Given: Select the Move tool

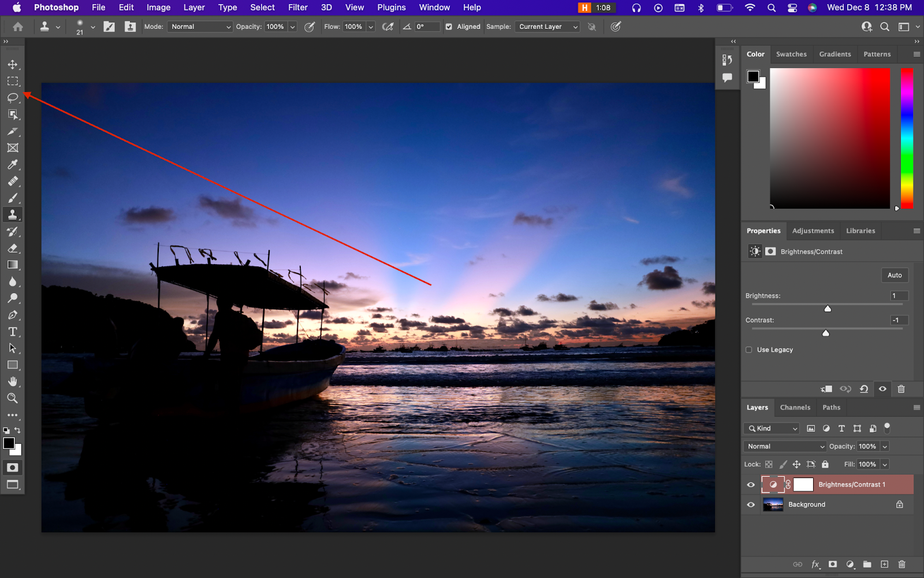Looking at the screenshot, I should (13, 64).
